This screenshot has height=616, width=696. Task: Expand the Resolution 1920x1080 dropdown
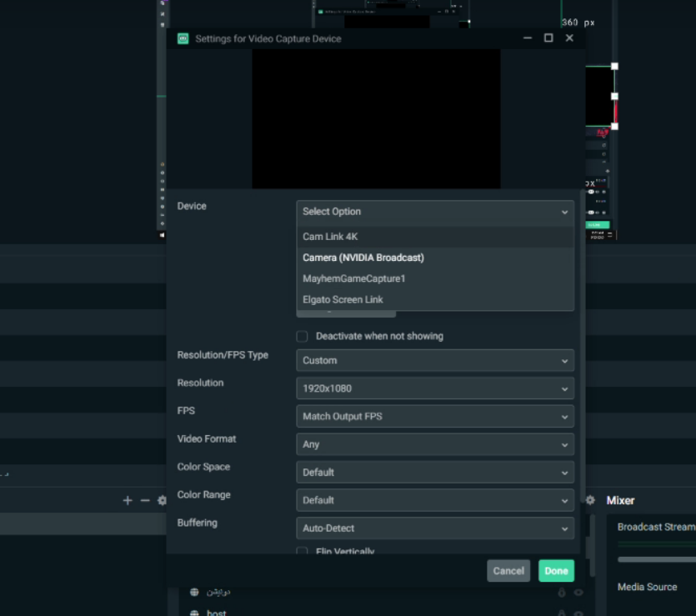pyautogui.click(x=435, y=388)
